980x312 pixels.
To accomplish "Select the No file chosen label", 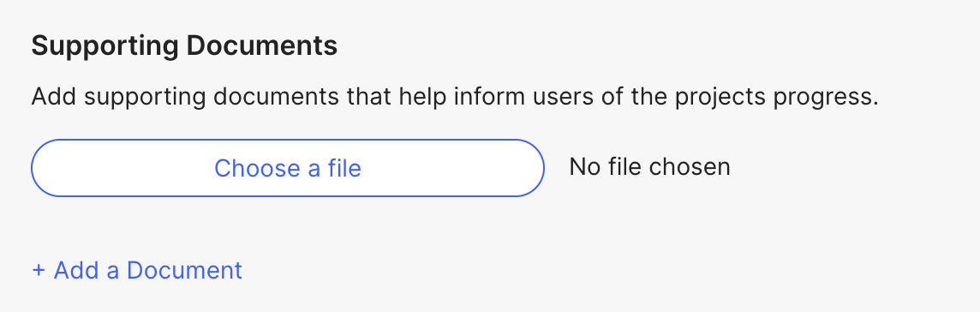I will [649, 167].
